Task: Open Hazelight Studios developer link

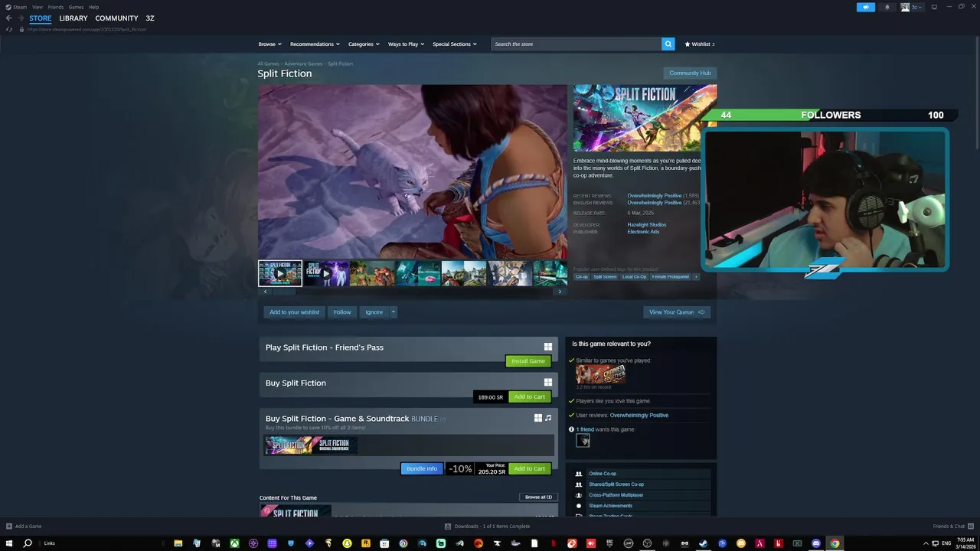Action: click(647, 224)
